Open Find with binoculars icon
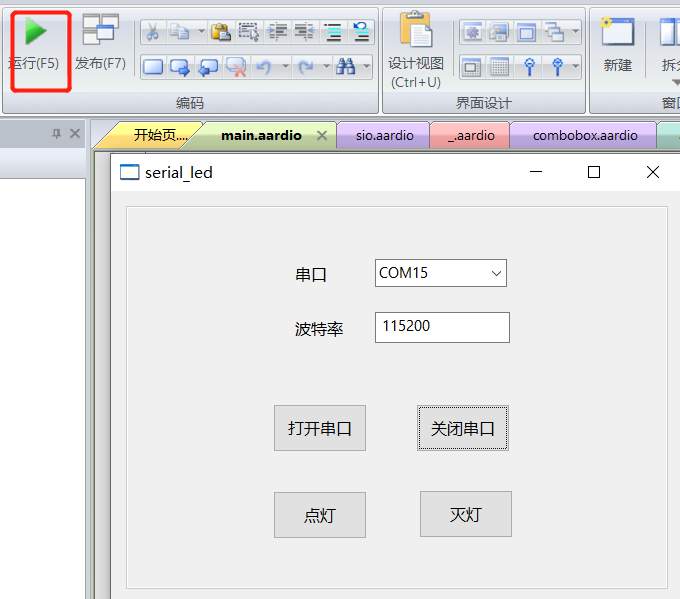 point(346,66)
